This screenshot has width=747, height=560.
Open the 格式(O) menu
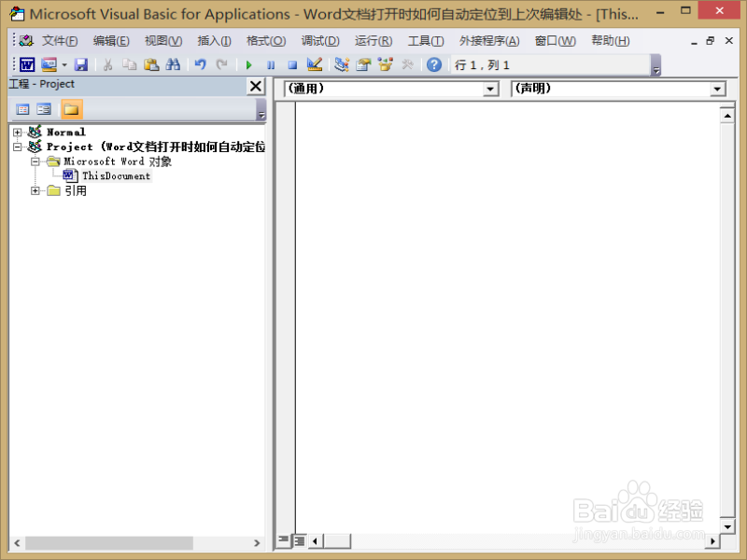266,41
